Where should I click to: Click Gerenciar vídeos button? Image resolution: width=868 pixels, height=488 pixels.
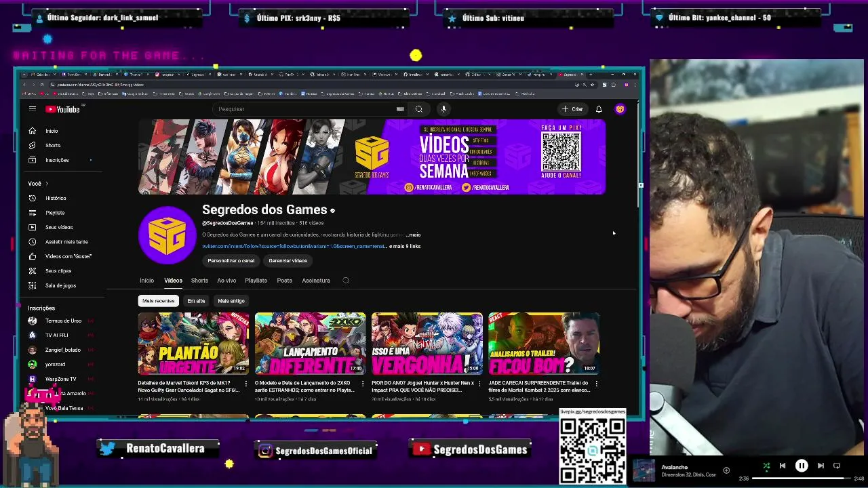click(x=288, y=261)
